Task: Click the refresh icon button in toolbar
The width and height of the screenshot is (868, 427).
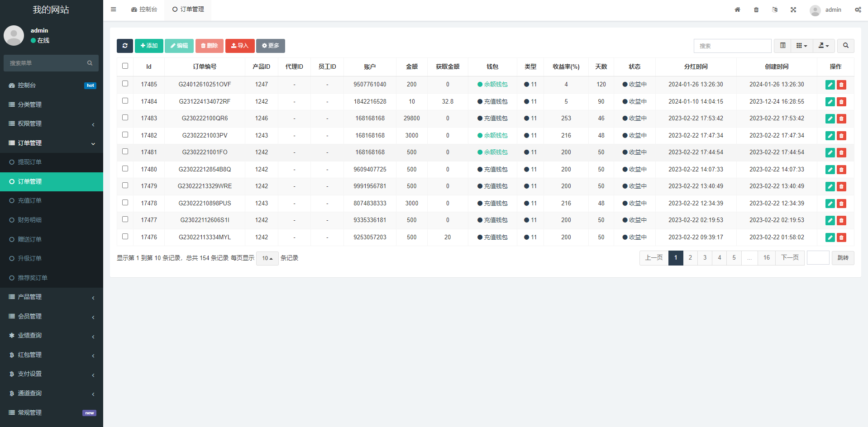Action: click(x=125, y=46)
